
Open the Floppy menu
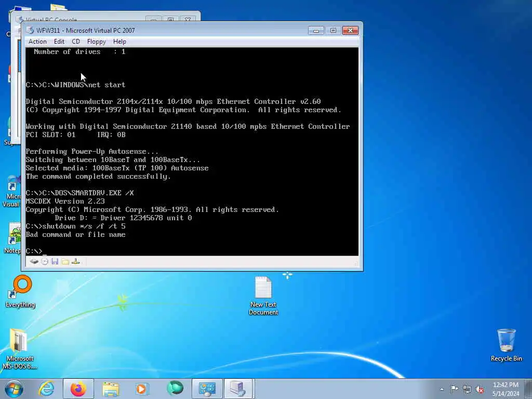click(x=96, y=42)
